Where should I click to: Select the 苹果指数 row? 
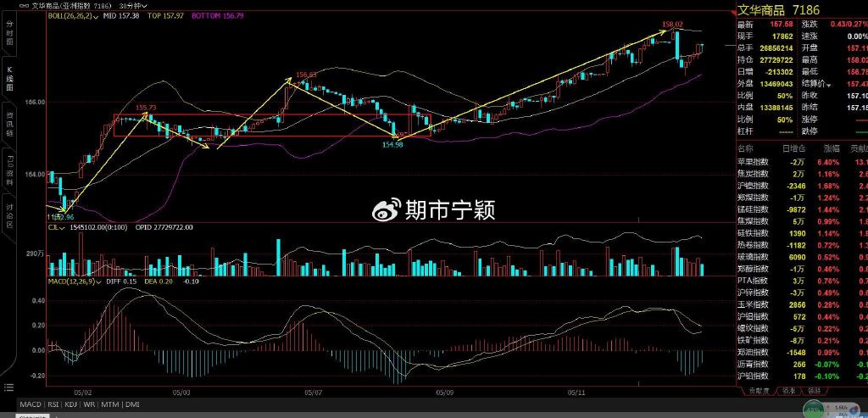[802, 162]
